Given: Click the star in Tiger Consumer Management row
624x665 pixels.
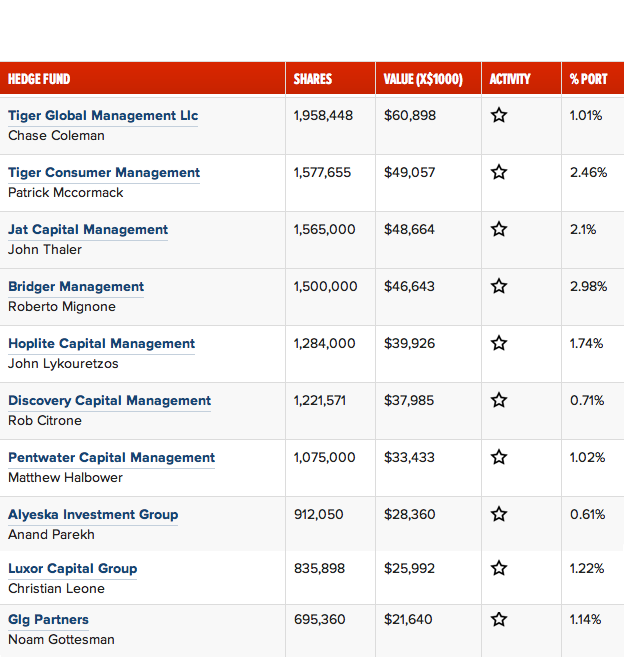Looking at the screenshot, I should pos(499,172).
